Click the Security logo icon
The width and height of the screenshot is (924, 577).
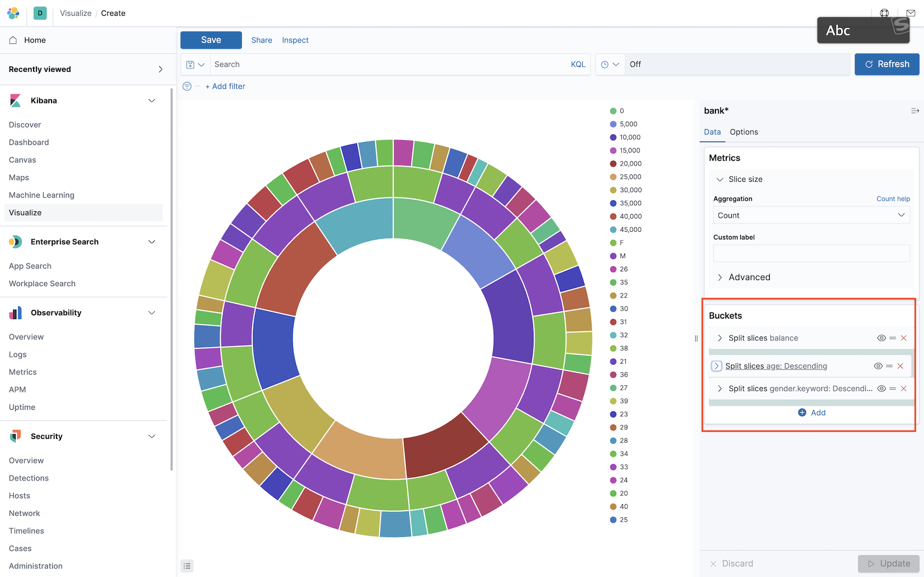coord(15,436)
